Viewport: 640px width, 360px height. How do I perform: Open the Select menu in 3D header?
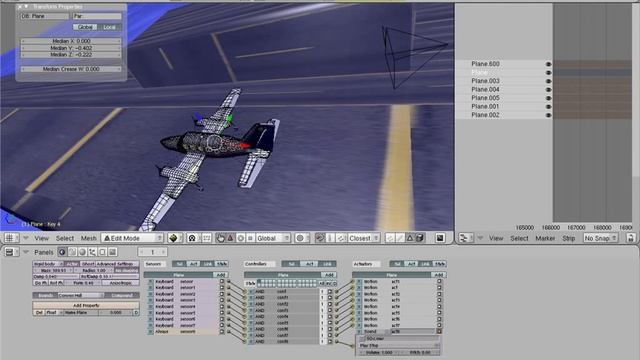[x=65, y=238]
